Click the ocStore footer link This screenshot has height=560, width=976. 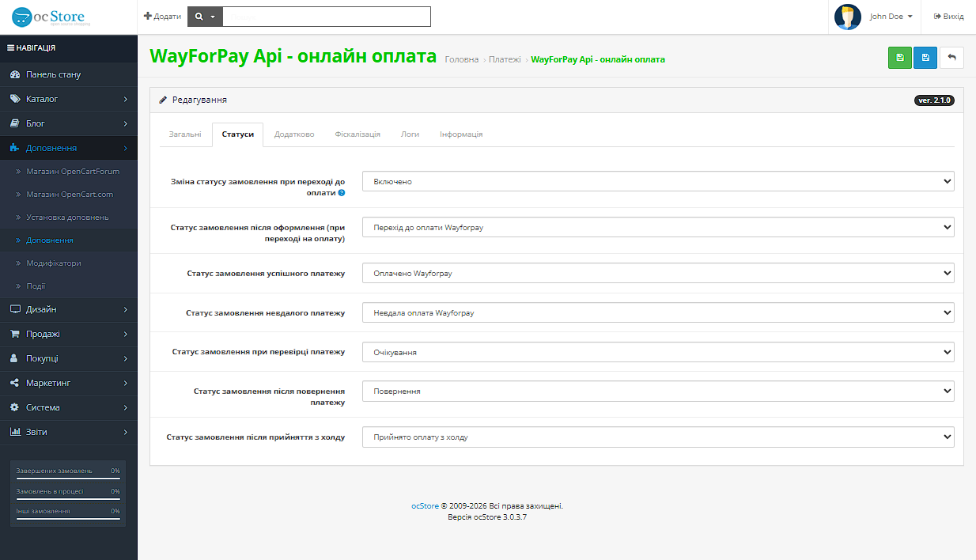point(425,506)
